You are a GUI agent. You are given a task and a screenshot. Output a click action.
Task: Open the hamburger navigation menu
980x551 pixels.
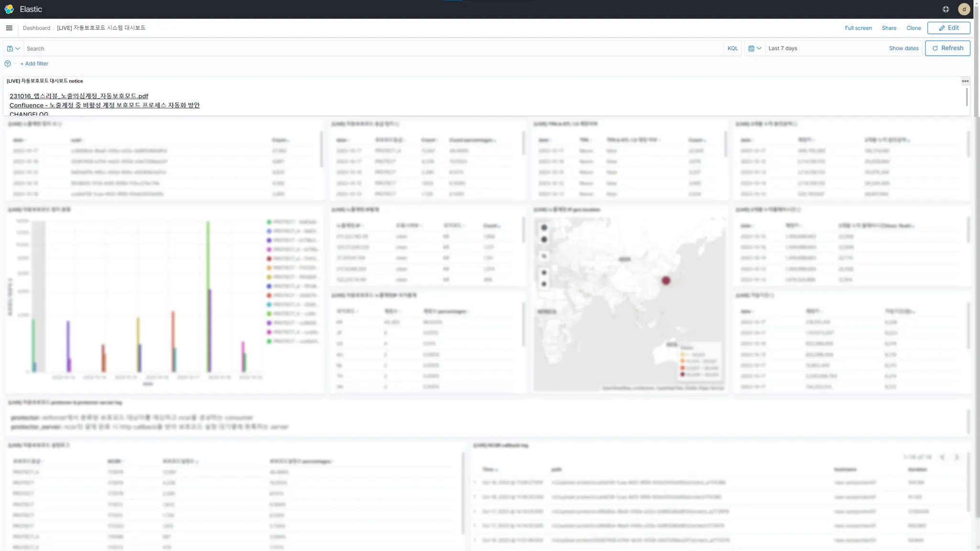tap(9, 28)
